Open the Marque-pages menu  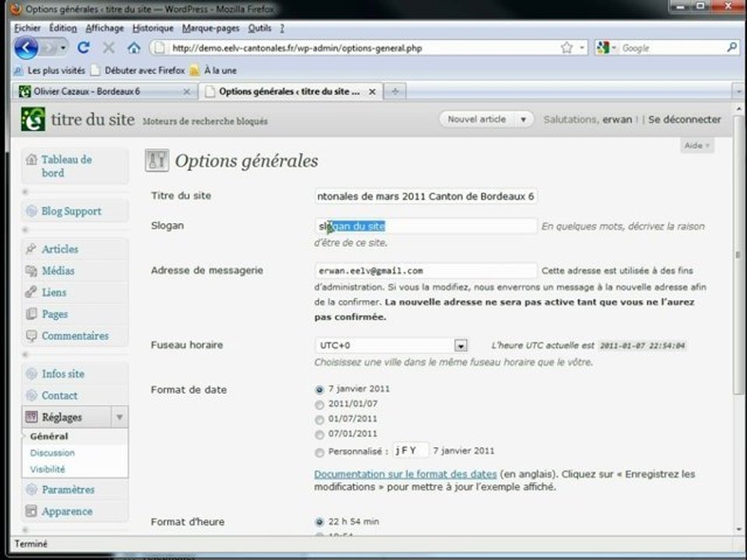211,28
